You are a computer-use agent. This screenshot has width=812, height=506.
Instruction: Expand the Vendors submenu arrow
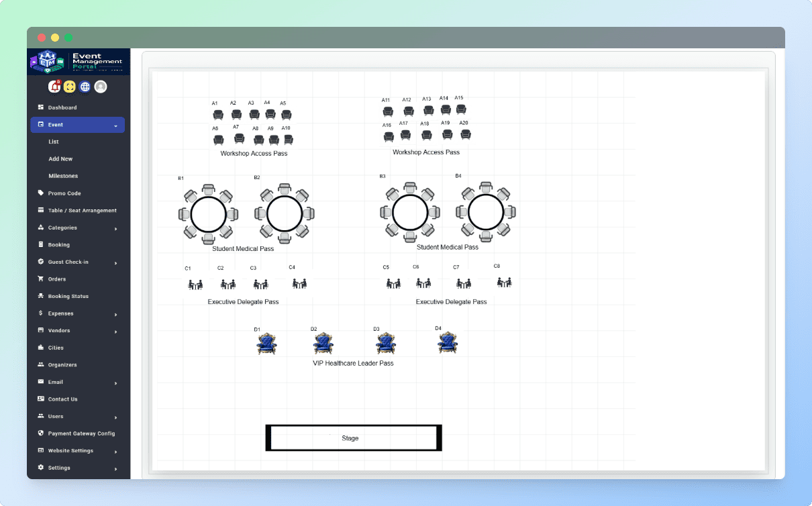pos(115,331)
